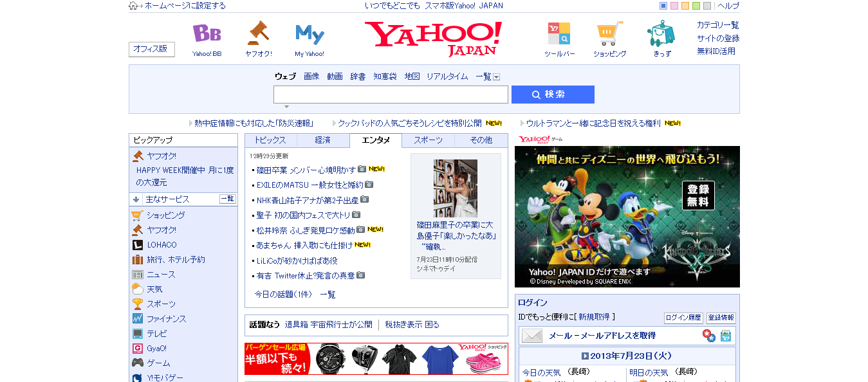Open headline NHK青山祐子アナが第2子出産

(308, 200)
